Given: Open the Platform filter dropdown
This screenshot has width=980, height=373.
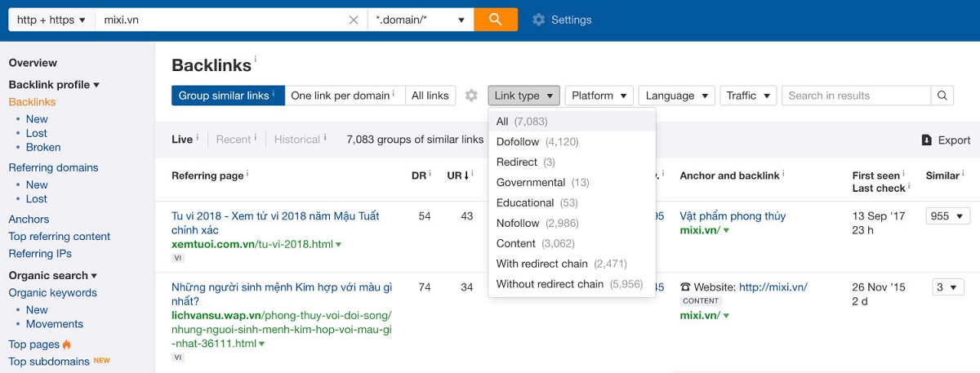Looking at the screenshot, I should 599,95.
